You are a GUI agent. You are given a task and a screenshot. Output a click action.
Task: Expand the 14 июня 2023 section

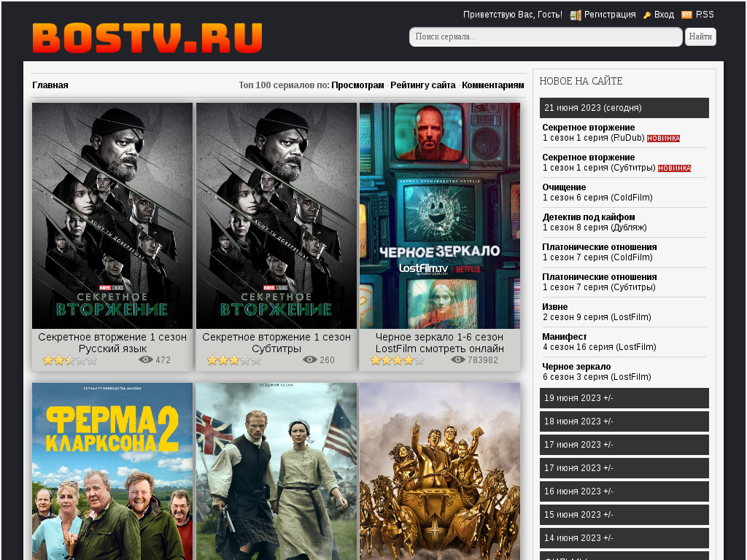(624, 538)
